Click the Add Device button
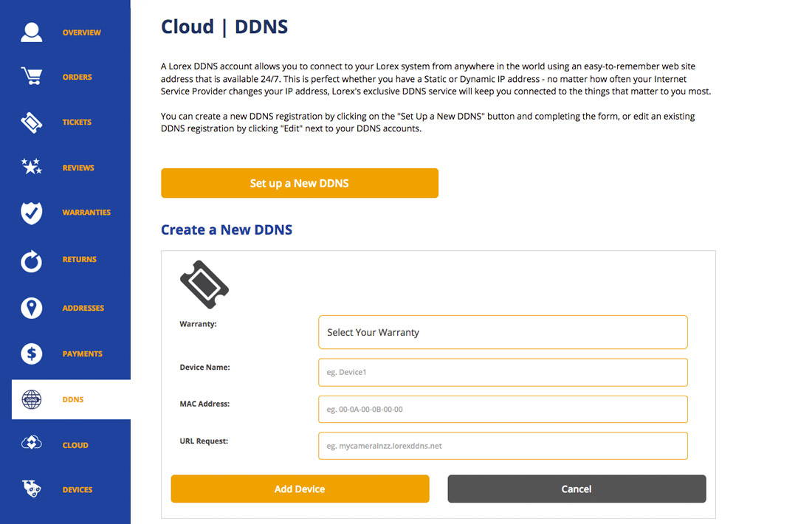812x524 pixels. coord(300,489)
